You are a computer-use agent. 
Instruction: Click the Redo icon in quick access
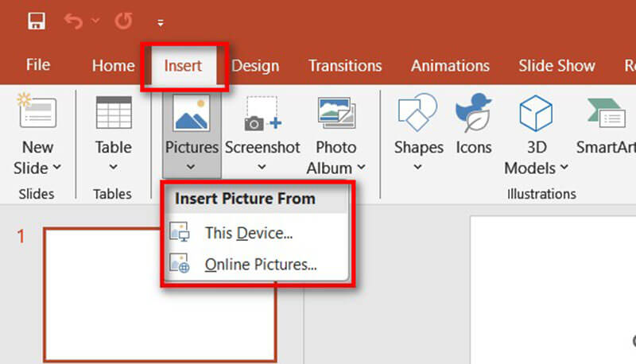point(122,21)
